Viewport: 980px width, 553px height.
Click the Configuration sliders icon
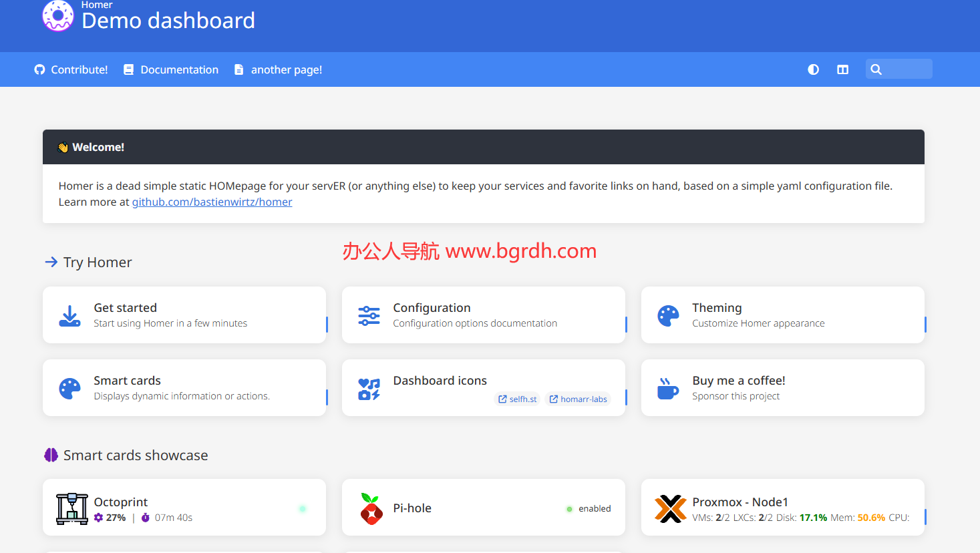pyautogui.click(x=369, y=315)
